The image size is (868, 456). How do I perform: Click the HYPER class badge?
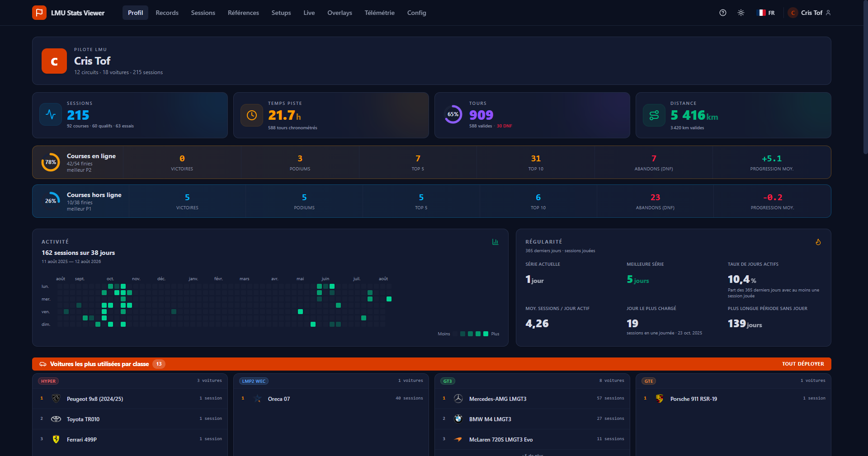(x=48, y=381)
